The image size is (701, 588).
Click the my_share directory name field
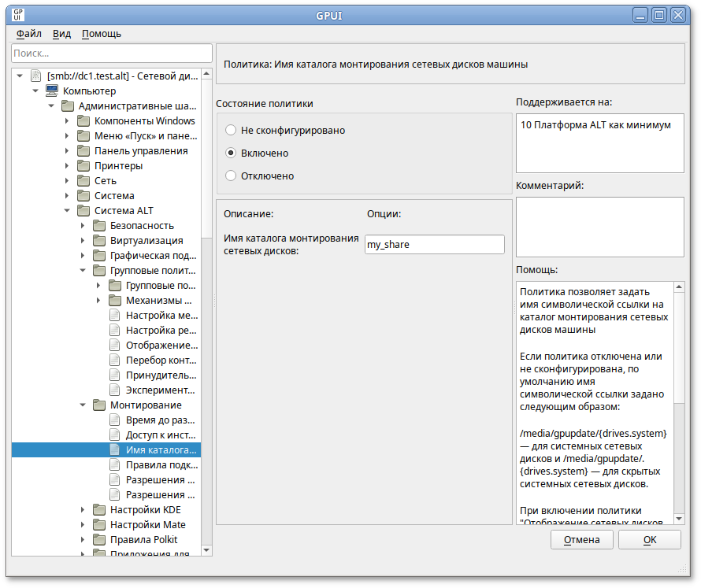[434, 245]
